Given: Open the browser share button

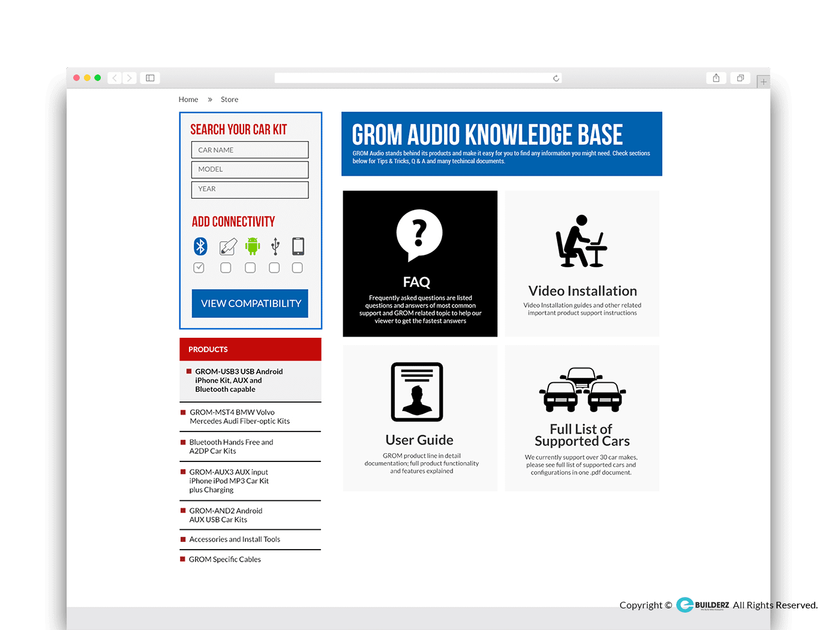Looking at the screenshot, I should (716, 78).
